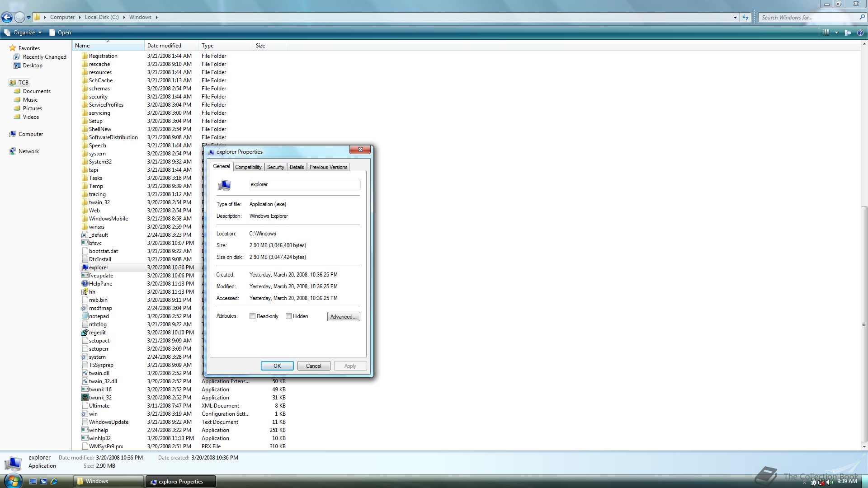This screenshot has width=868, height=488.
Task: Click the Computer breadcrumb segment
Action: (62, 17)
